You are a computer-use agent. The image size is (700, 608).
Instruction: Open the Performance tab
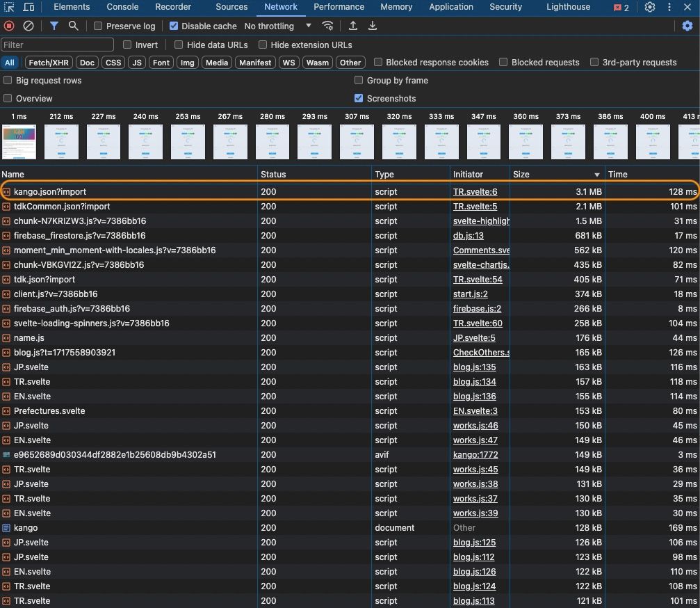point(339,7)
